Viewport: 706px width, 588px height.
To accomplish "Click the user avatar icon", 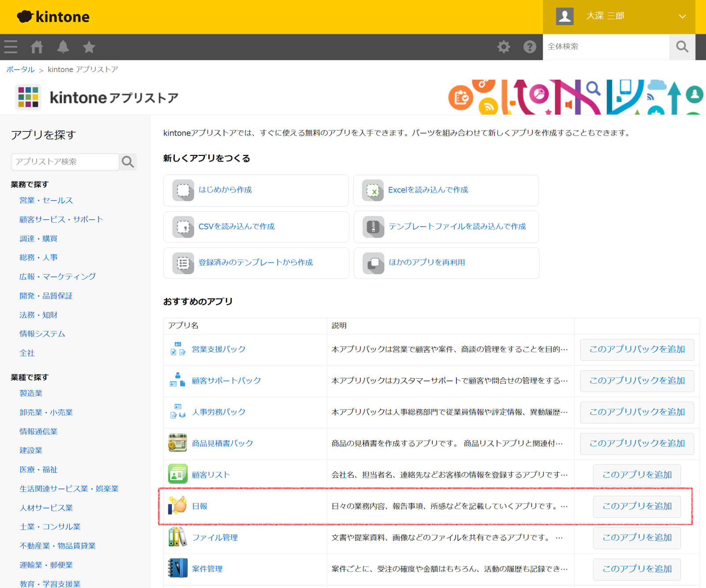I will click(565, 16).
